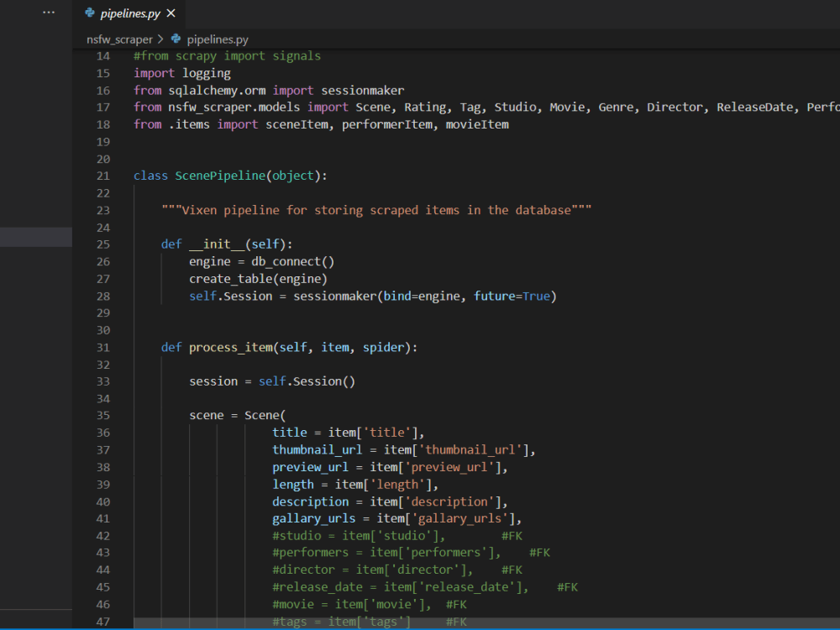Click the commented '#release_date' line
Image resolution: width=840 pixels, height=630 pixels.
point(425,587)
